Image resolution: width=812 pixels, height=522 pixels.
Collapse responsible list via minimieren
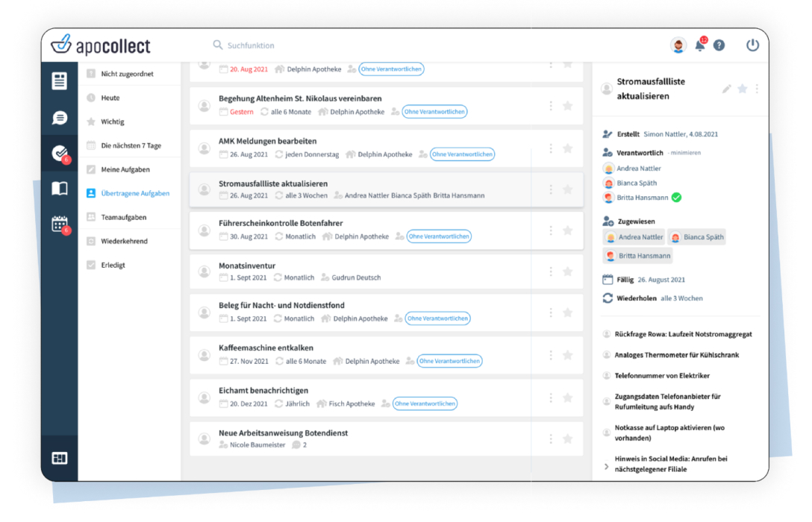684,153
